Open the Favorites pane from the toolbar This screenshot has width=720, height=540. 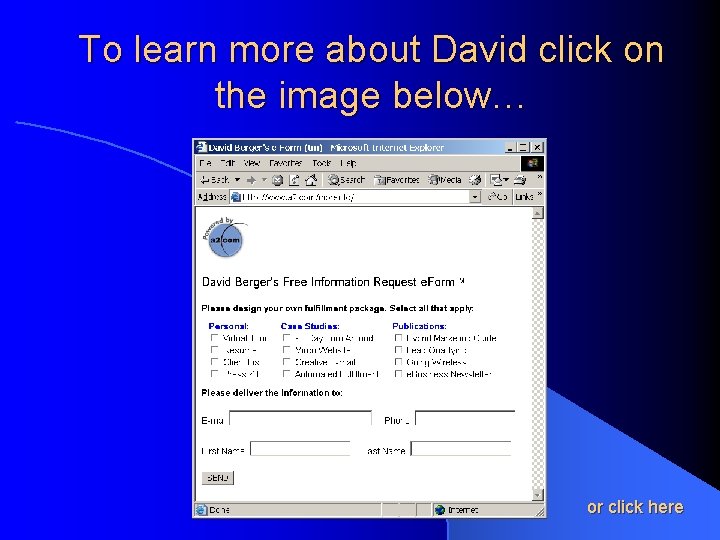click(397, 180)
